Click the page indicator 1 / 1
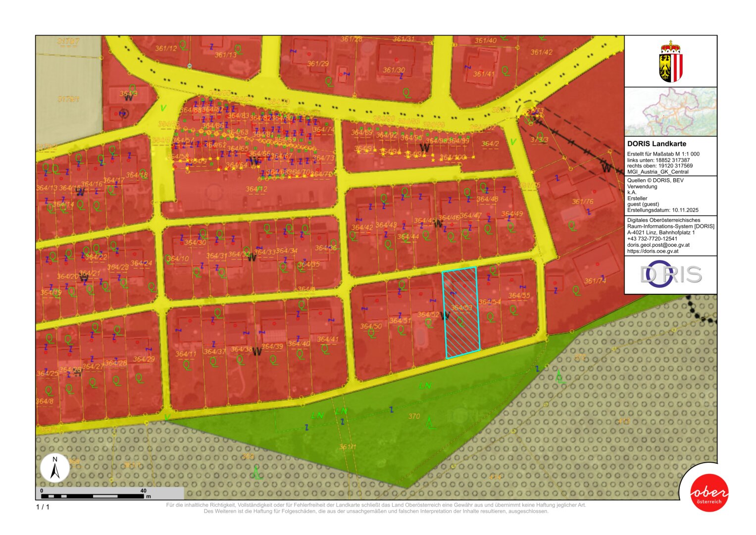Screen dimensions: 756x535 click(x=43, y=507)
